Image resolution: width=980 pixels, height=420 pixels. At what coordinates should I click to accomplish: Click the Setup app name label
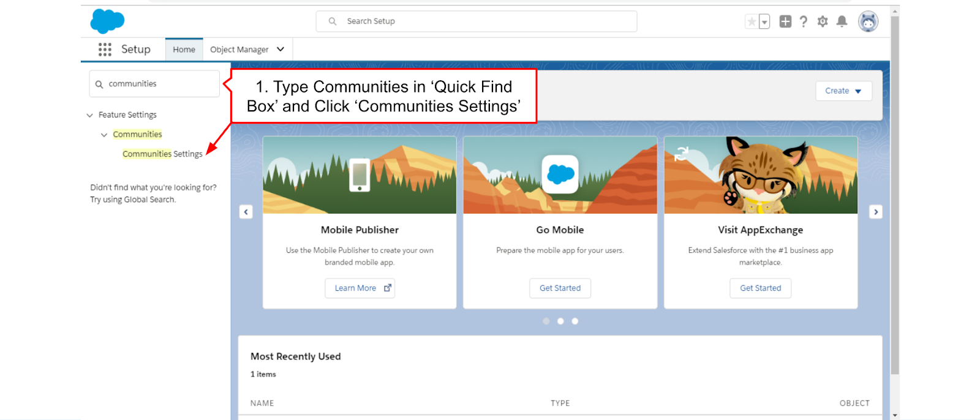pos(136,50)
